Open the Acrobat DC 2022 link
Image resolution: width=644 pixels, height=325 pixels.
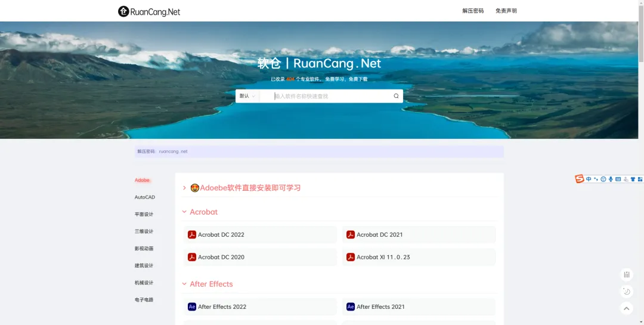pos(261,234)
